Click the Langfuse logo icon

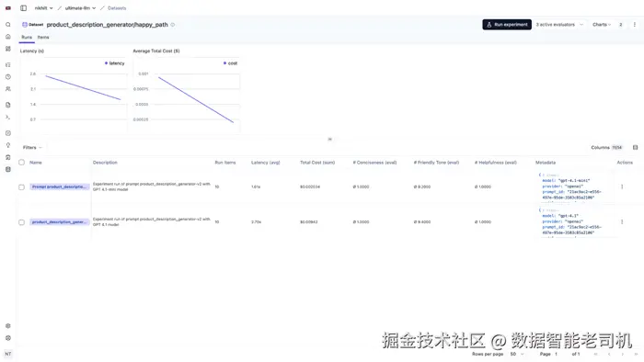click(7, 7)
